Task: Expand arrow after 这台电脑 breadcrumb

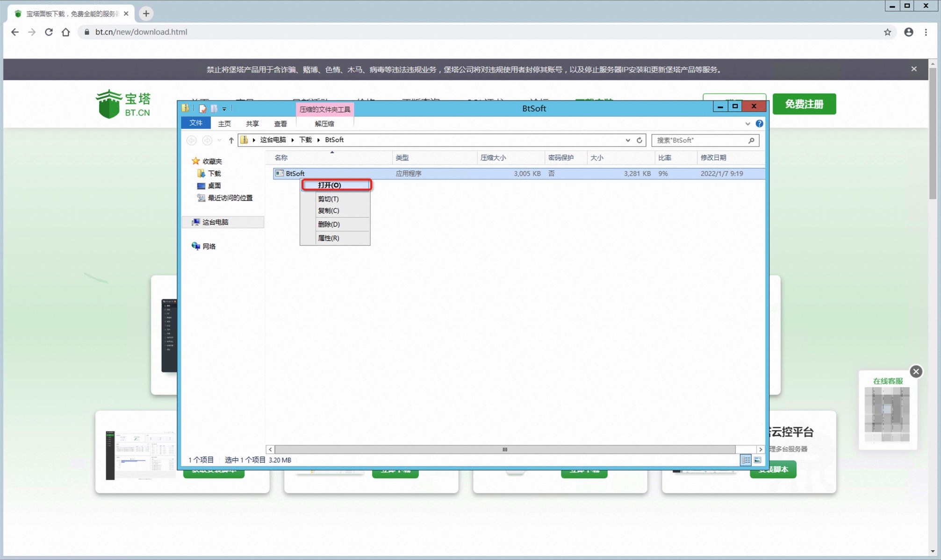Action: tap(293, 140)
